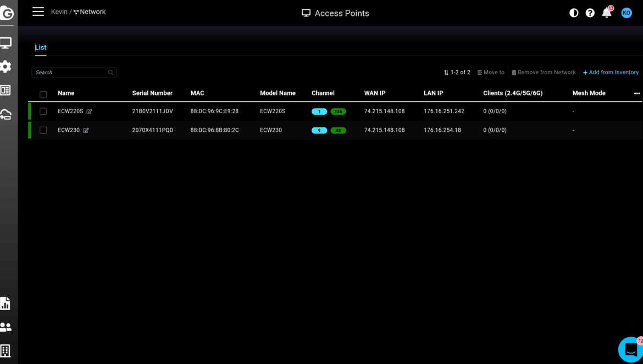
Task: Click LAN IP 176.16.254.18
Action: 442,130
